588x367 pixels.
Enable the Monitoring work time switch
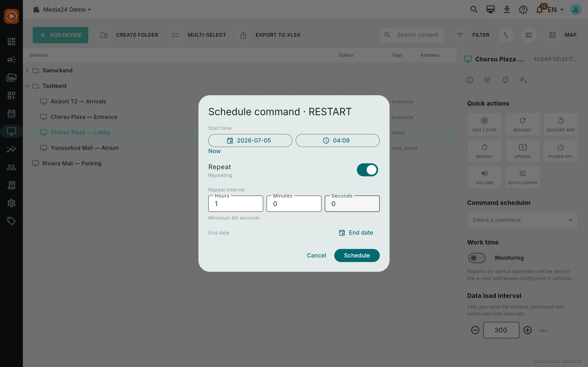point(477,258)
